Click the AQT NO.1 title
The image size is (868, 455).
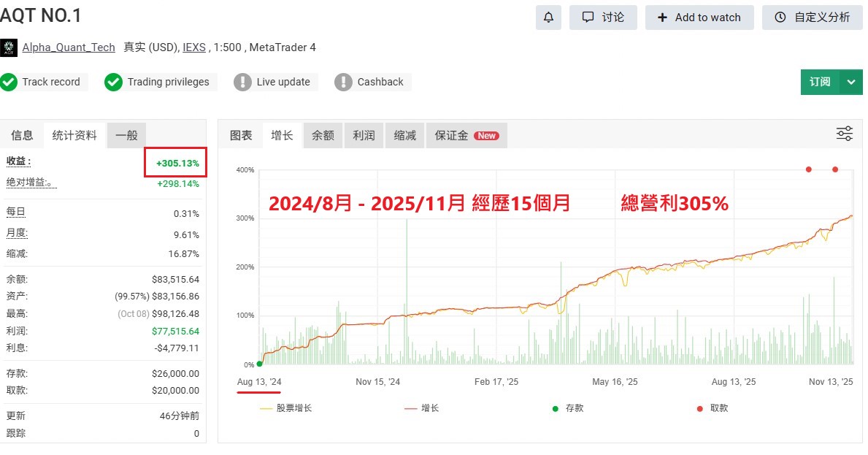[40, 15]
